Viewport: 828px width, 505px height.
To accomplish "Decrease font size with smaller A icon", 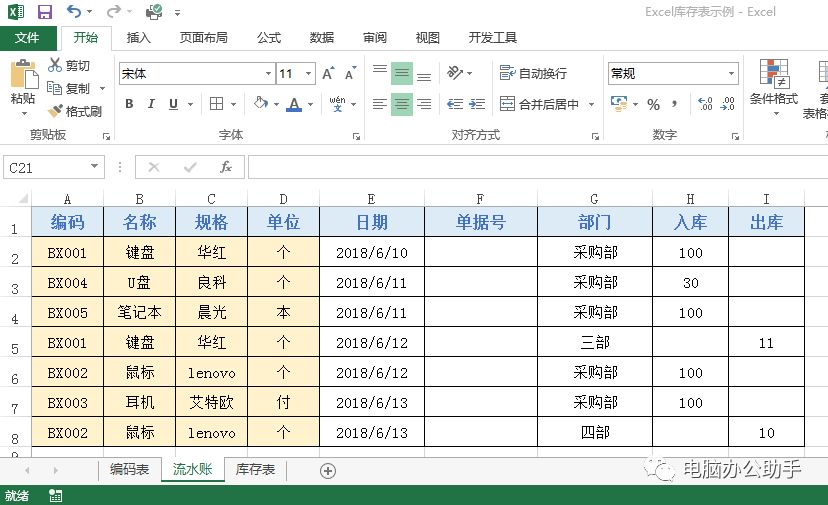I will point(351,73).
